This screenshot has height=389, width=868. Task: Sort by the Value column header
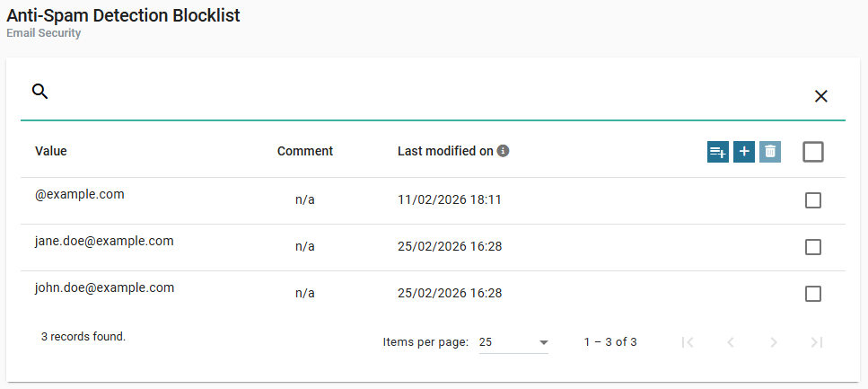point(51,151)
